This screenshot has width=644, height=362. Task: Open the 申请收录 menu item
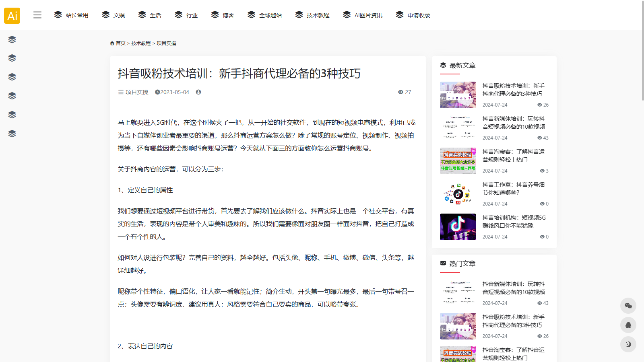(413, 15)
